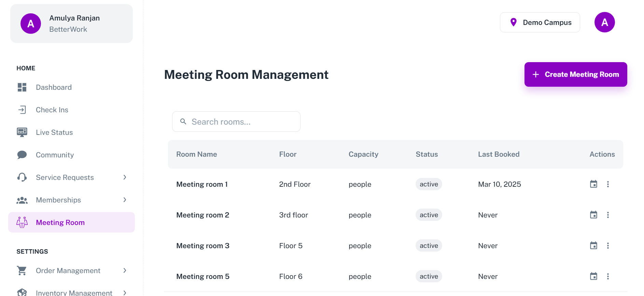Open more actions for Meeting room 2
644x296 pixels.
[x=608, y=215]
